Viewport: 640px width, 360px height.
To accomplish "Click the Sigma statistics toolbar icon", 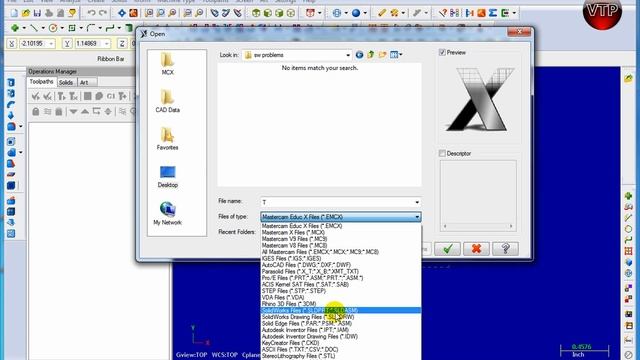I will click(x=493, y=13).
